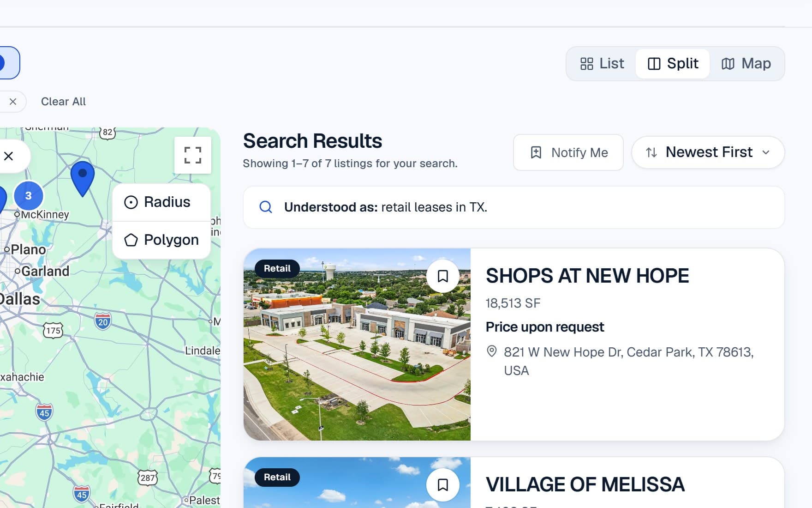Click the 18,513 SF size text
Image resolution: width=812 pixels, height=508 pixels.
(513, 303)
